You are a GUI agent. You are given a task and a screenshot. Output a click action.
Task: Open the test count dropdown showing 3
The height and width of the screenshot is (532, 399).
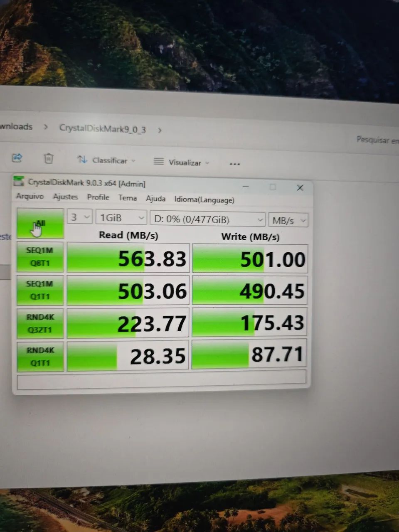tap(80, 217)
